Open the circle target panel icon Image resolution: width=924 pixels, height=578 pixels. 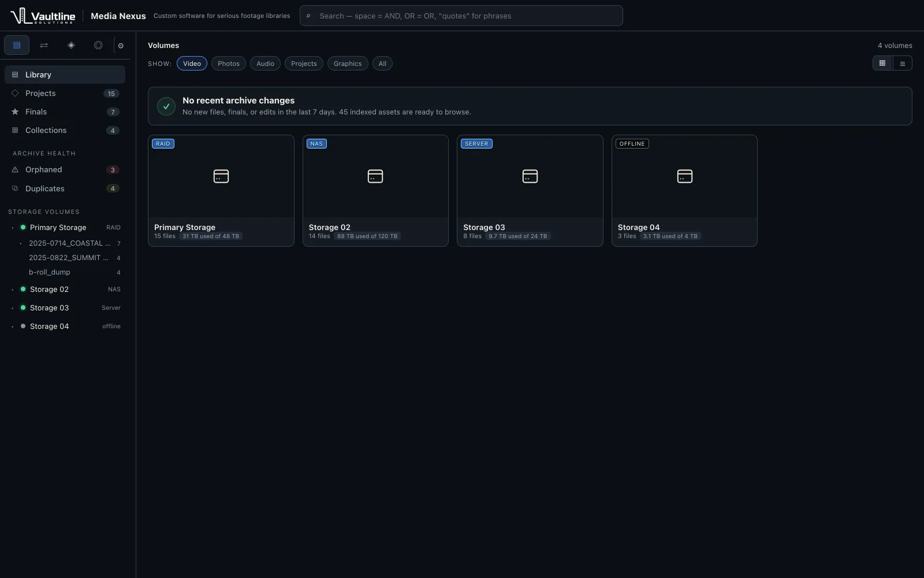click(98, 45)
